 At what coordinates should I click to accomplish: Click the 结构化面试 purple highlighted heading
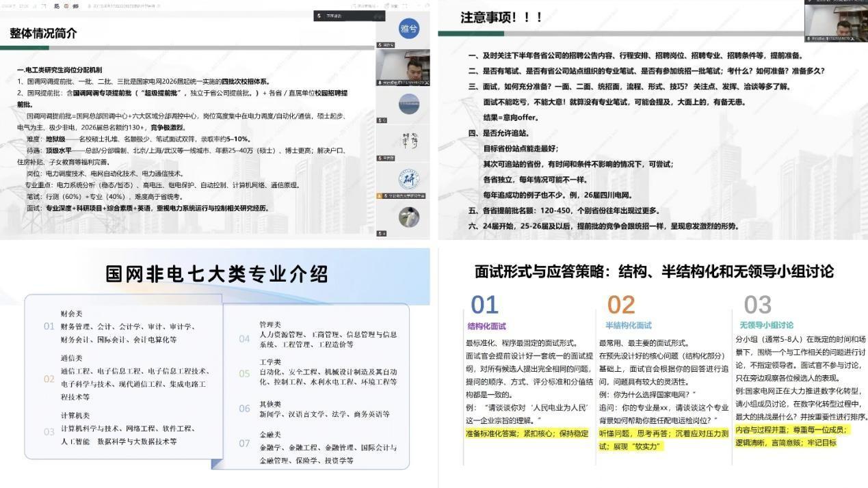pyautogui.click(x=487, y=326)
